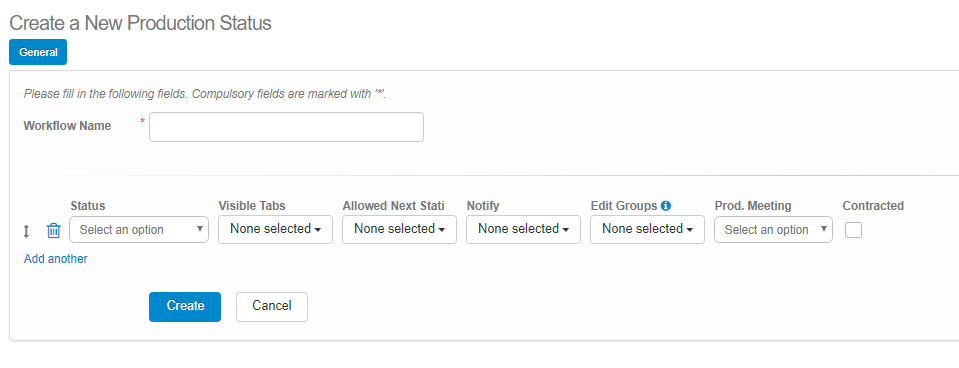The image size is (959, 368).
Task: Click the Cancel button
Action: click(x=272, y=306)
